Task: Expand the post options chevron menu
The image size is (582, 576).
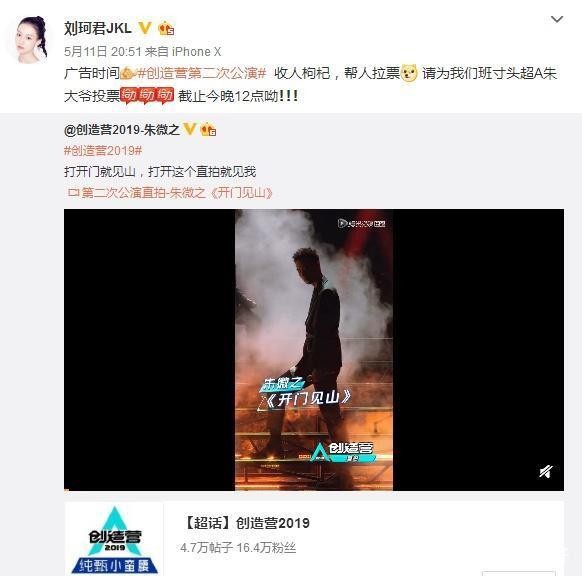Action: [557, 19]
